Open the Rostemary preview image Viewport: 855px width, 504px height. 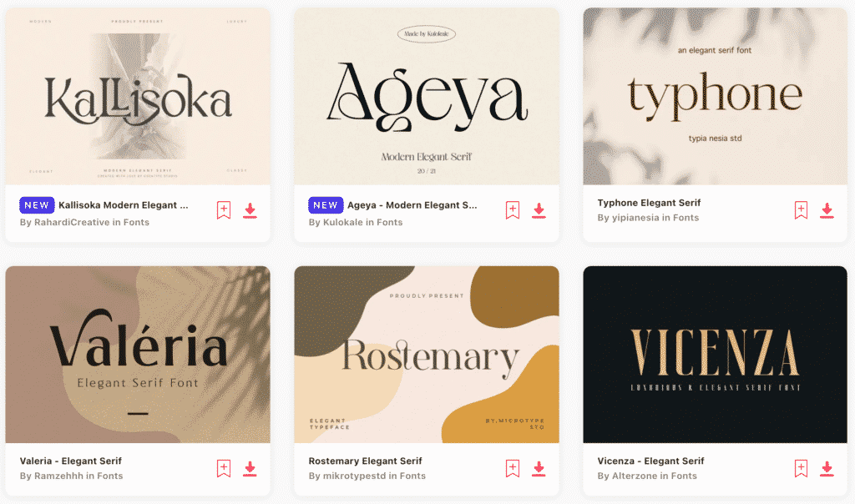point(427,354)
